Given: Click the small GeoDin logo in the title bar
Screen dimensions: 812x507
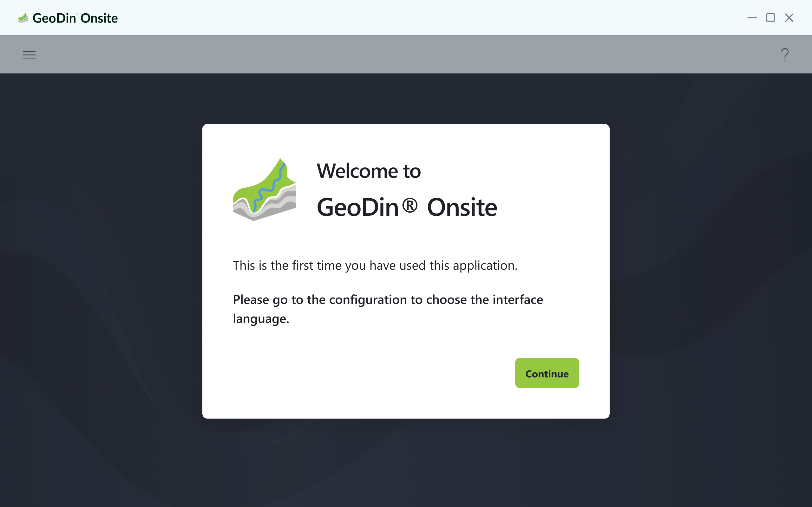Looking at the screenshot, I should (23, 18).
